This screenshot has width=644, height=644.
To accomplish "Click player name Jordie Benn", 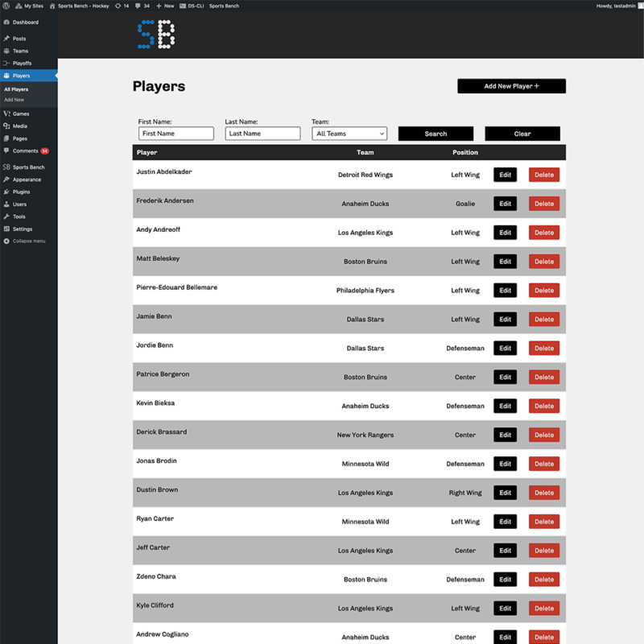I will (x=155, y=345).
